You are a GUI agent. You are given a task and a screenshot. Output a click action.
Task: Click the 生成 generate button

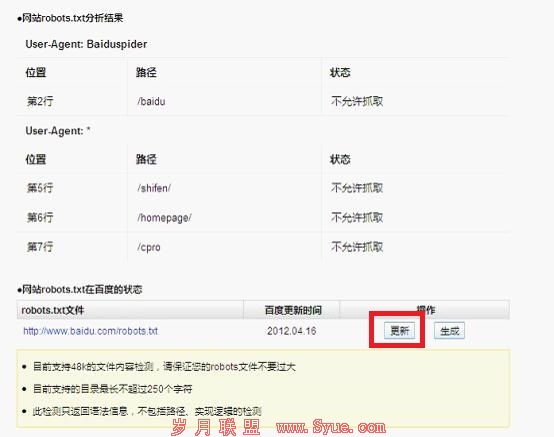[449, 331]
